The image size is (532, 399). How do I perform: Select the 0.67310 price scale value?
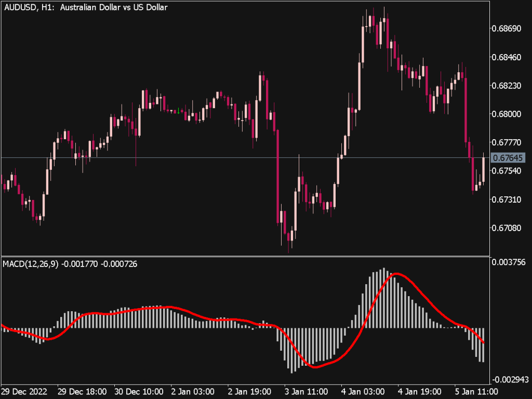506,199
